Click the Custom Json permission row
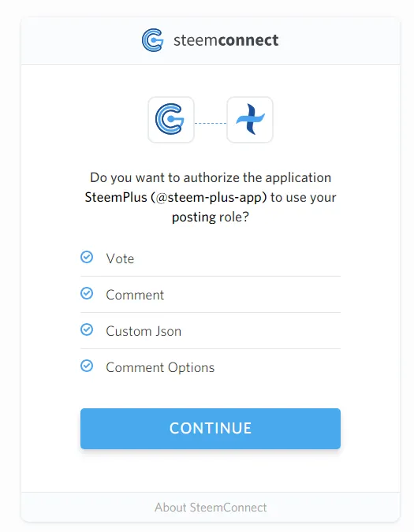Viewport: 414px width, 532px height. 211,331
